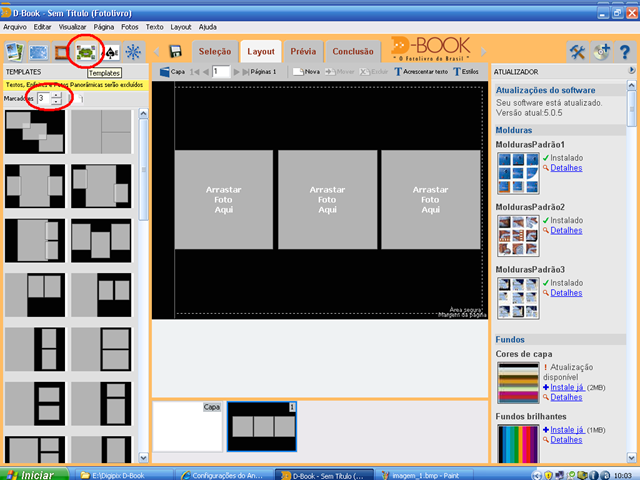The height and width of the screenshot is (480, 640).
Task: Click the page icon beside Marcadores
Action: [77, 98]
